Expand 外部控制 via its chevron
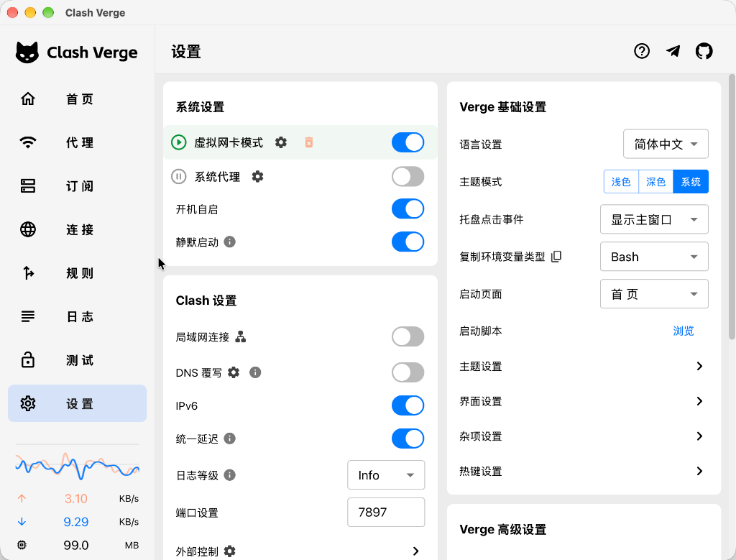736x560 pixels. (415, 551)
